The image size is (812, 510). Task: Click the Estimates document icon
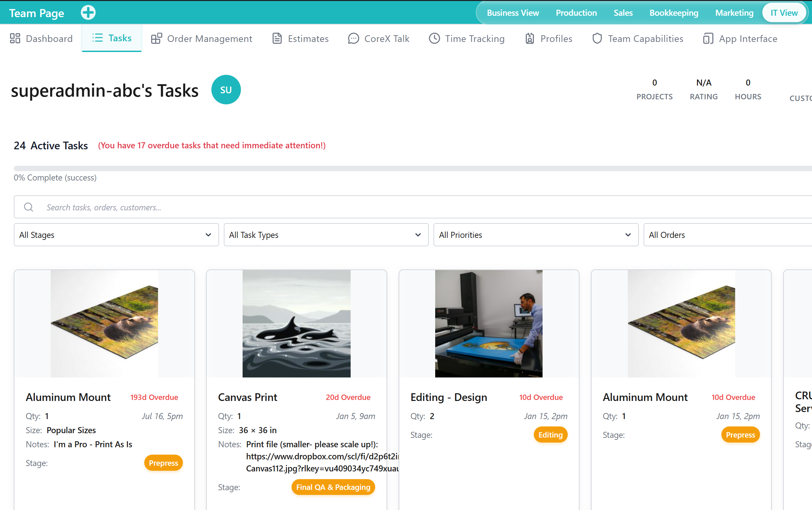277,39
